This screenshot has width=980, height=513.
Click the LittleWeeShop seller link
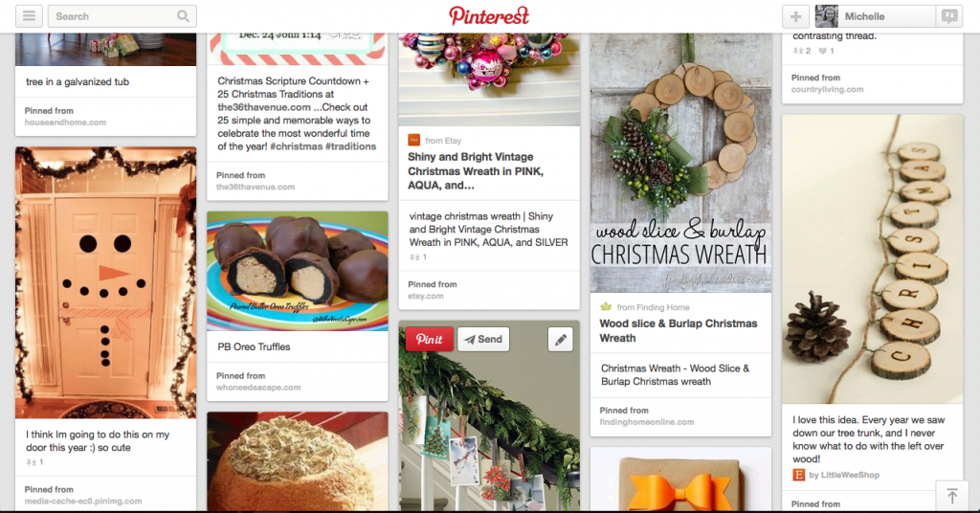click(x=844, y=475)
